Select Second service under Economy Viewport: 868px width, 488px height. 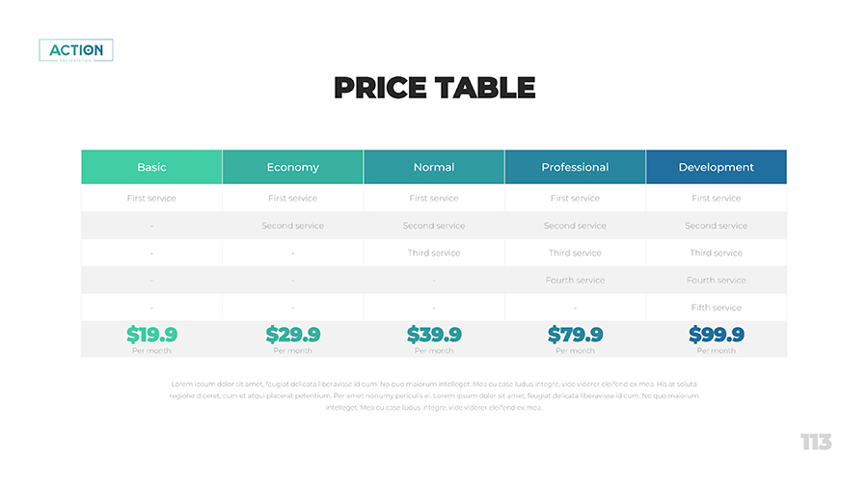click(292, 226)
